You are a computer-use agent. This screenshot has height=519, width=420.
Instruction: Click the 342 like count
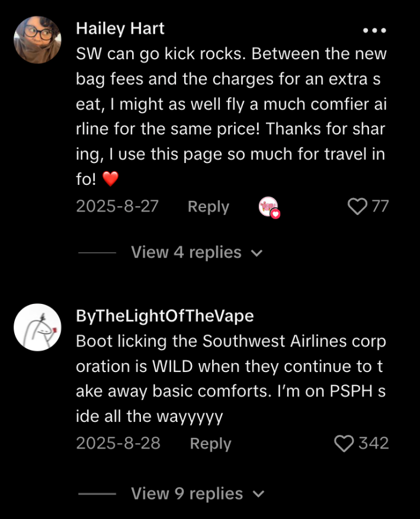(x=374, y=444)
